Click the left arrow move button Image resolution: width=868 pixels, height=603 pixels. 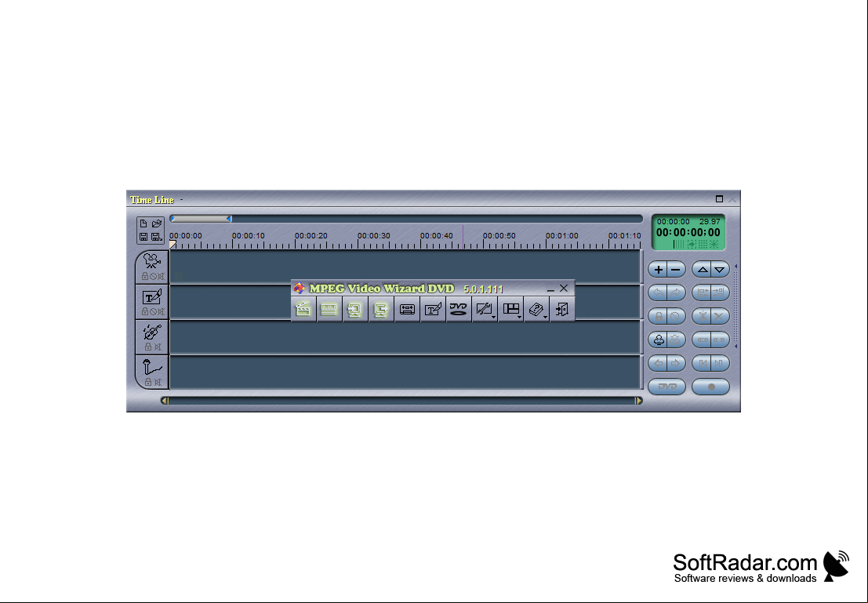[658, 363]
